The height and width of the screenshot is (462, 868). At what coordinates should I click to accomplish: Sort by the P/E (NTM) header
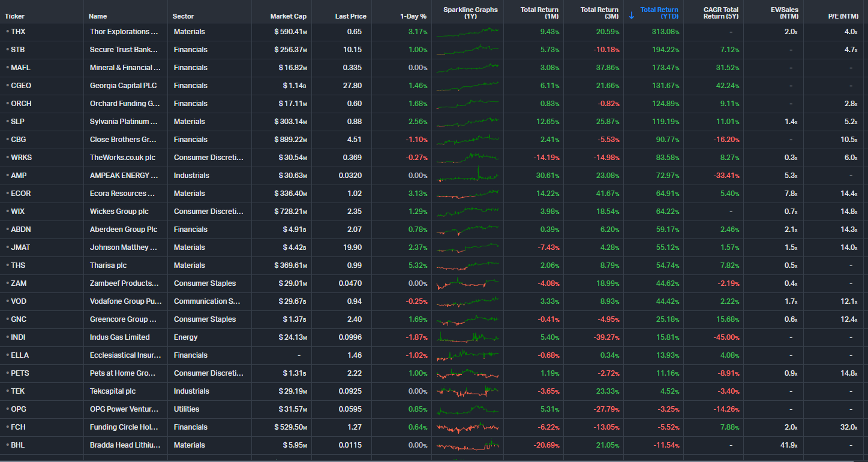(843, 16)
